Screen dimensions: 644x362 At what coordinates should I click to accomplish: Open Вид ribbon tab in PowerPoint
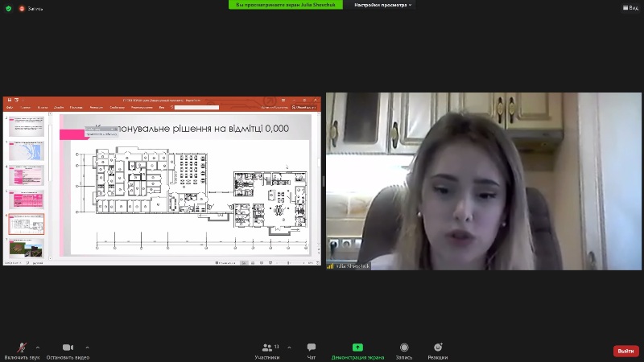tap(162, 108)
